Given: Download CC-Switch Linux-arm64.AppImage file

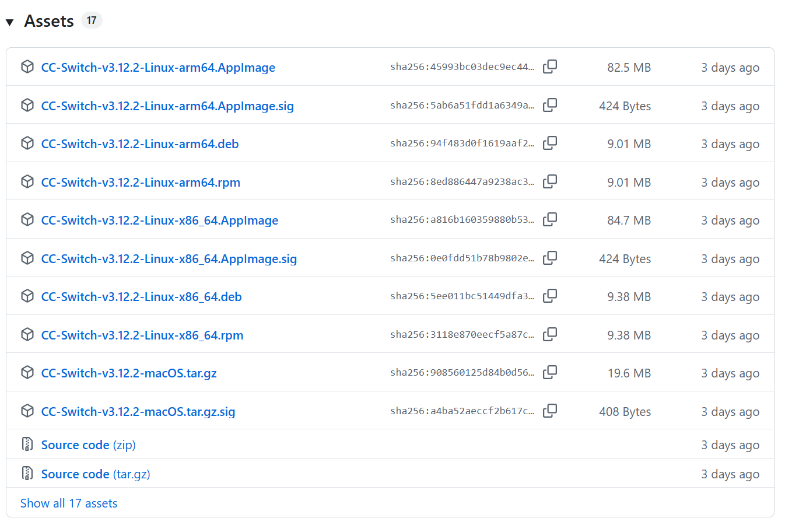Looking at the screenshot, I should click(158, 68).
